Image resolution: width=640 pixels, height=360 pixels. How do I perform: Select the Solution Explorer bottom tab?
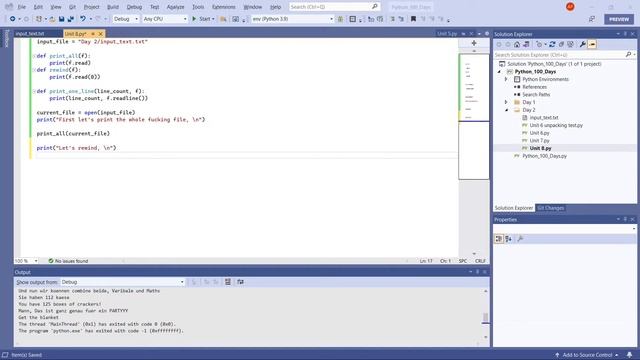point(513,208)
